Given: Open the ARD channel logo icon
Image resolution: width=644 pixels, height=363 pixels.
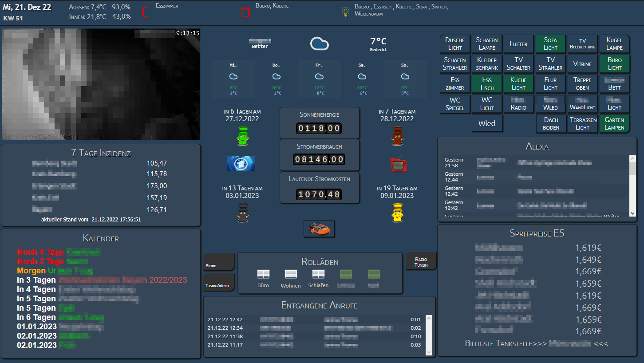Looking at the screenshot, I should click(x=241, y=163).
